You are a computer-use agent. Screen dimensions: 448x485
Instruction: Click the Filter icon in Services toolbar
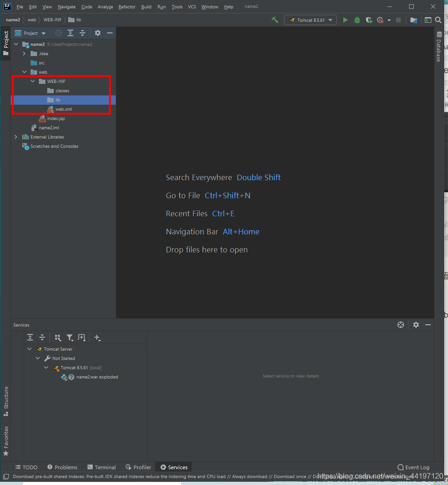click(69, 338)
